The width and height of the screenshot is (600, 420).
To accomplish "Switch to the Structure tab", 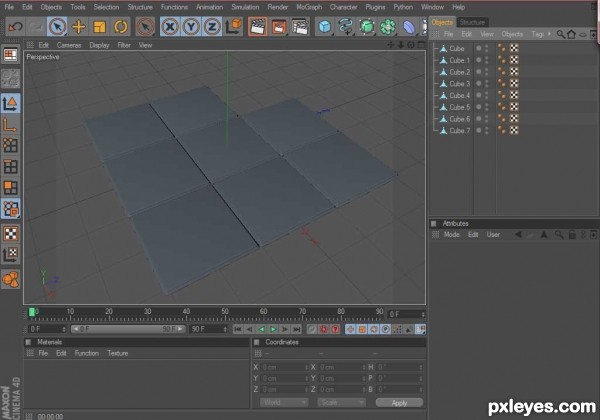I will 472,22.
